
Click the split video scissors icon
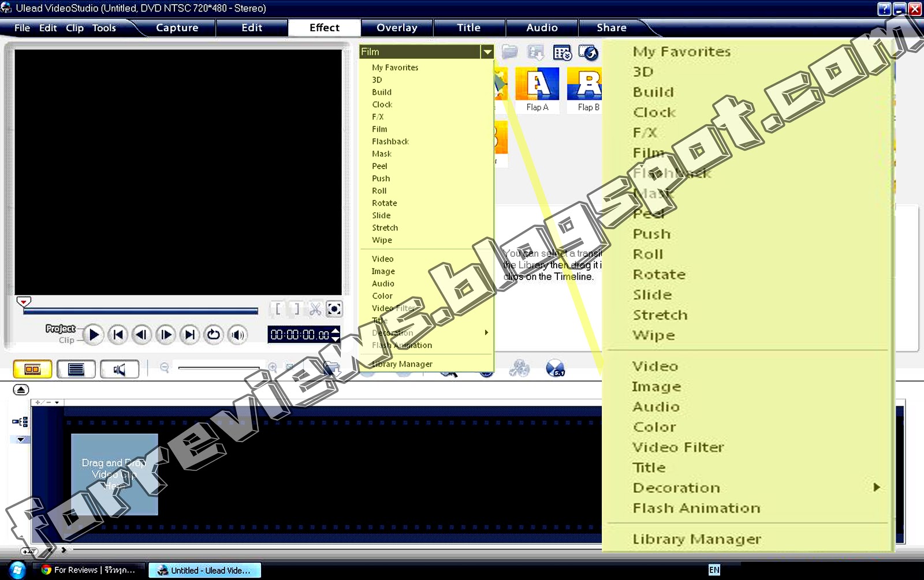(x=315, y=309)
